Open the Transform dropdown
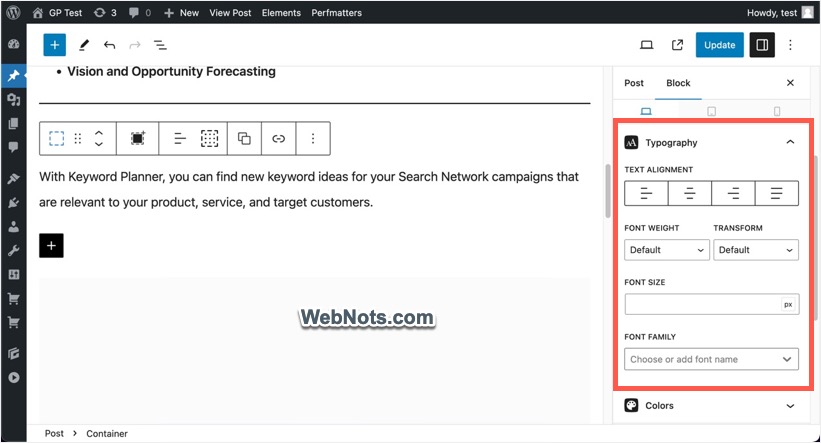Image resolution: width=821 pixels, height=443 pixels. [755, 250]
